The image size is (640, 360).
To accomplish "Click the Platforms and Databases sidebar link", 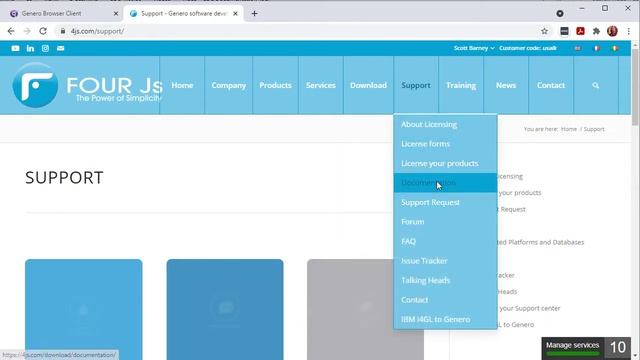I will [541, 242].
